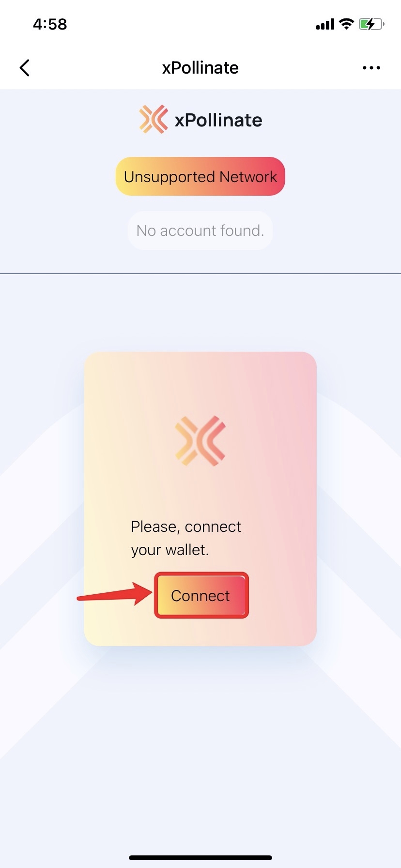Tap the "No account found." pill

[x=200, y=231]
